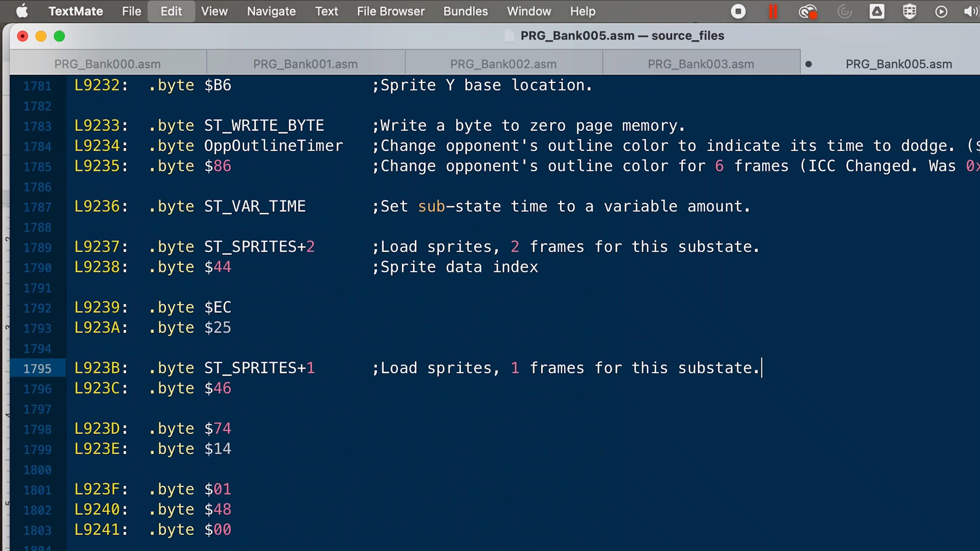Click the screen recording stop icon
The image size is (980, 551).
pyautogui.click(x=738, y=11)
